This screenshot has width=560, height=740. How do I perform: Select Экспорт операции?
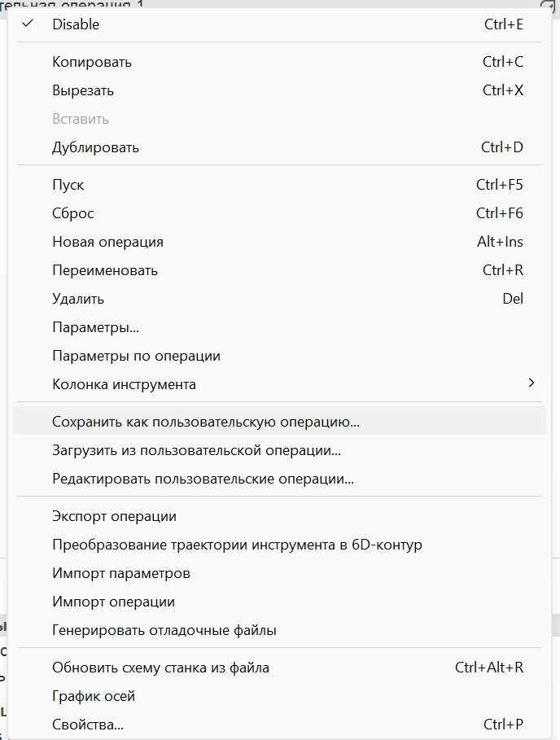[x=114, y=516]
